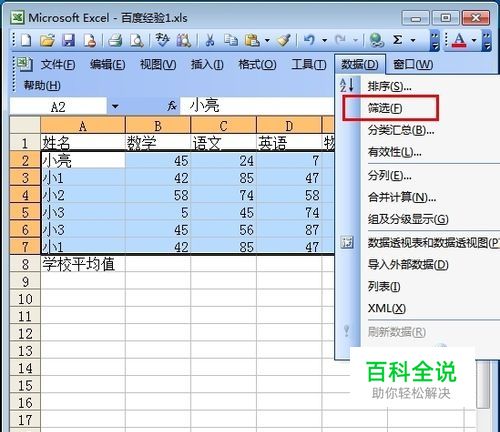Open the 视图(V) menu
This screenshot has height=432, width=500.
[x=158, y=64]
